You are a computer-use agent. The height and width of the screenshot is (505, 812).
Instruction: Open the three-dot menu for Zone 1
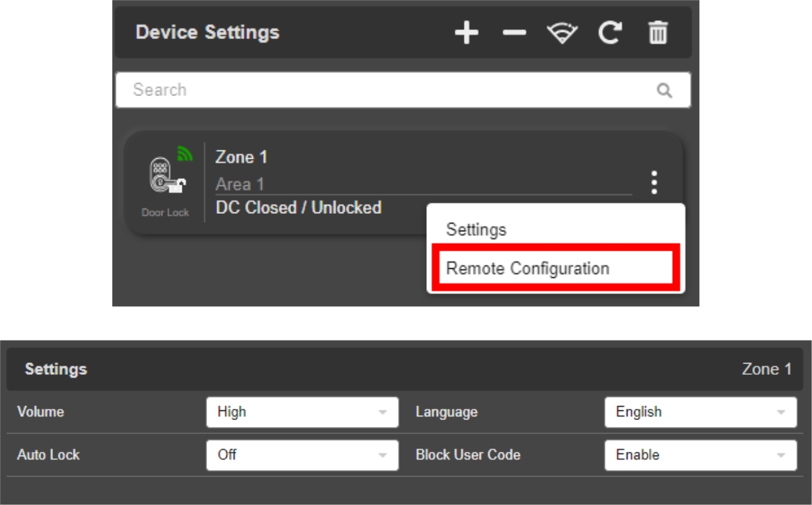654,182
